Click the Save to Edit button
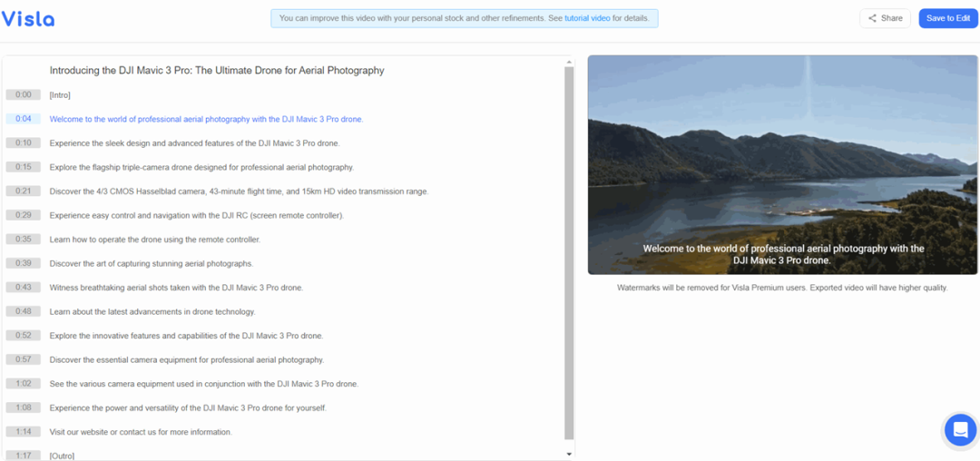Image resolution: width=980 pixels, height=461 pixels. click(947, 18)
